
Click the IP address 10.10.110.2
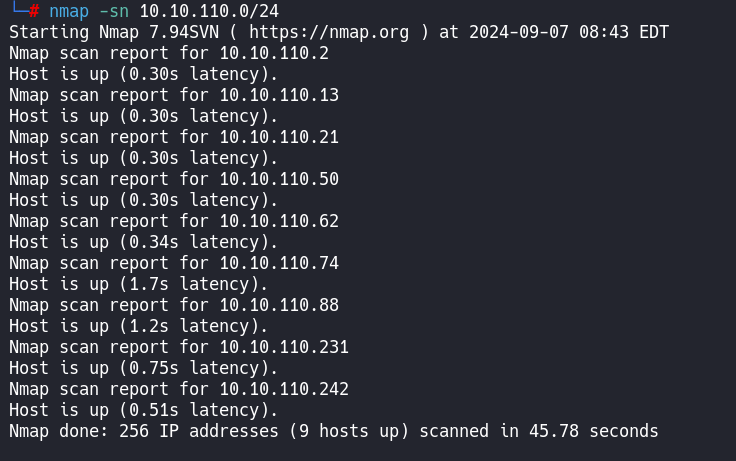(274, 53)
